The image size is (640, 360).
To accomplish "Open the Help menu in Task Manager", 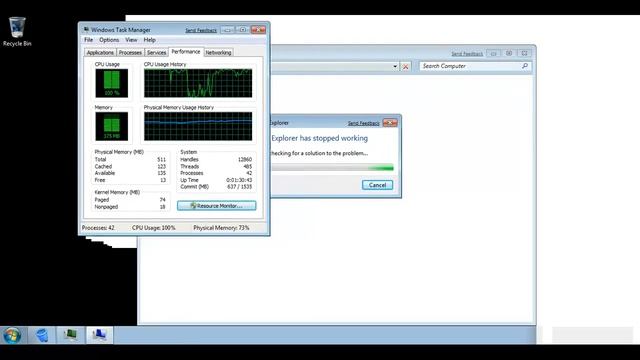I will (149, 40).
